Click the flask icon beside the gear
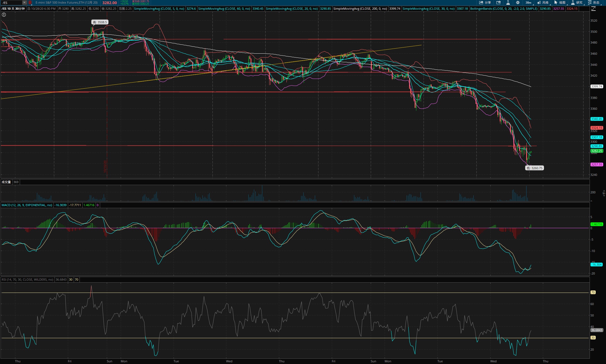 [x=508, y=3]
